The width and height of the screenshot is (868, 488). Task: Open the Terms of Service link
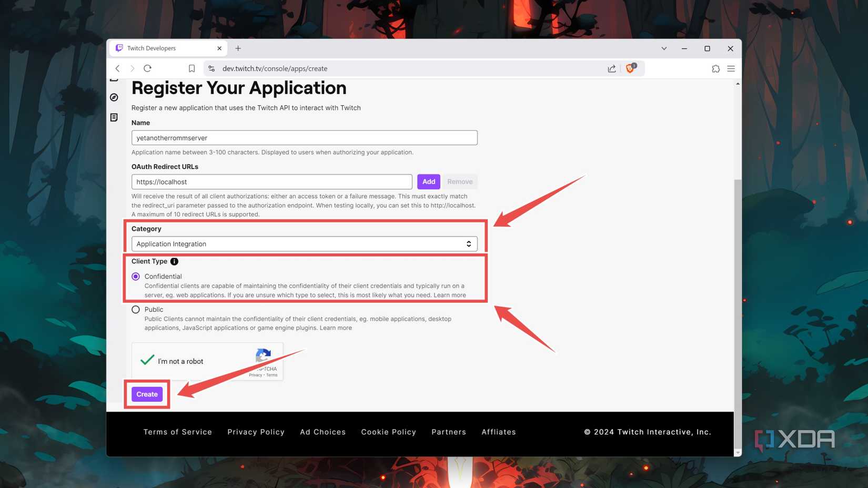click(177, 432)
